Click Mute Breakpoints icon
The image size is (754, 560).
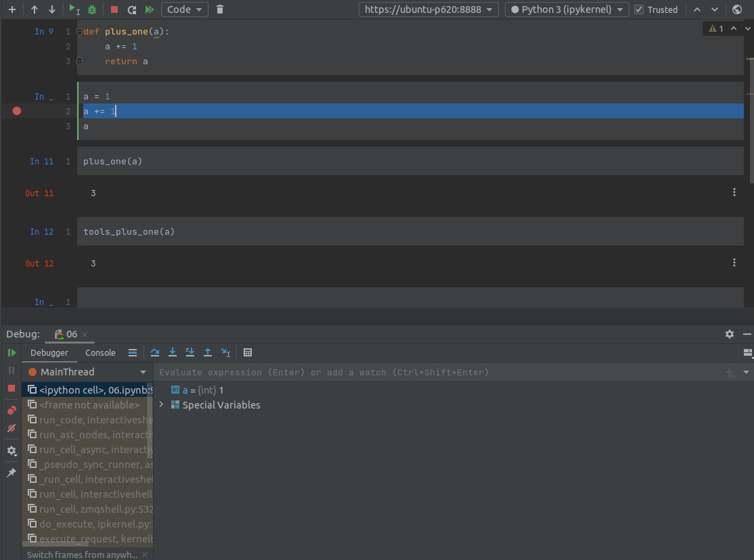(12, 428)
